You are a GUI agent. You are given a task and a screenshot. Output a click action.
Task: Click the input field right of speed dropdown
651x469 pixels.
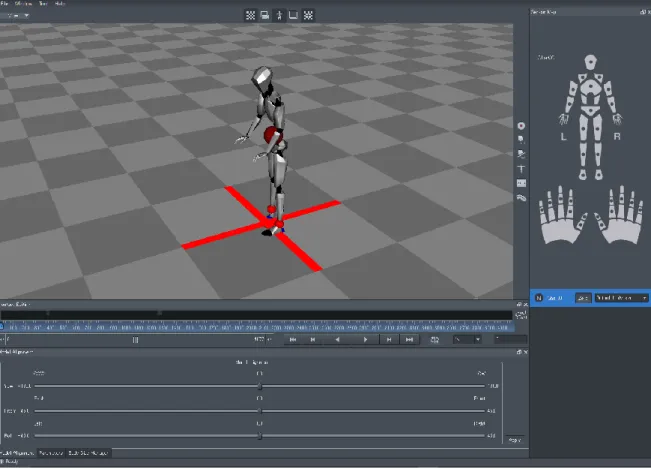point(510,340)
